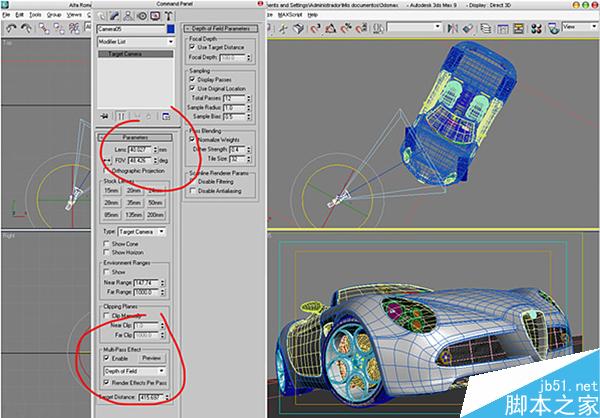This screenshot has width=600, height=418.
Task: Open the Utilities hammer tab in the Command Panel
Action: [x=168, y=16]
